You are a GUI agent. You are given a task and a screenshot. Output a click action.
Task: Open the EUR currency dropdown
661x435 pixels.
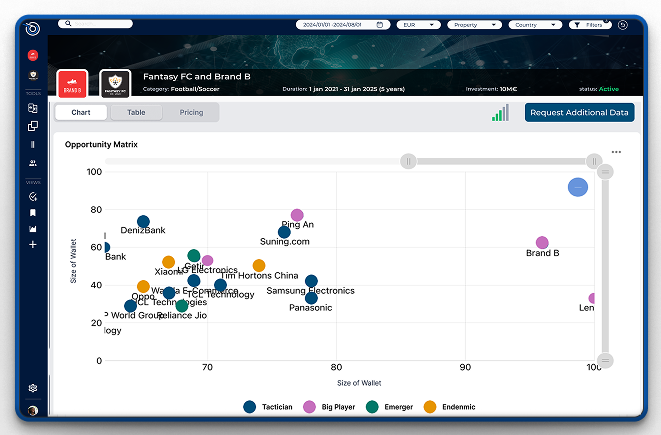pos(419,25)
